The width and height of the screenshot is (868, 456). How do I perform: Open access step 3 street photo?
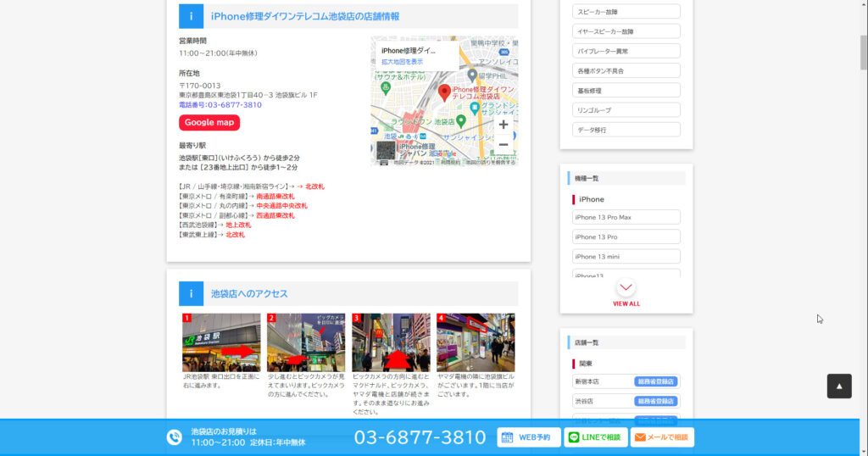pos(391,342)
